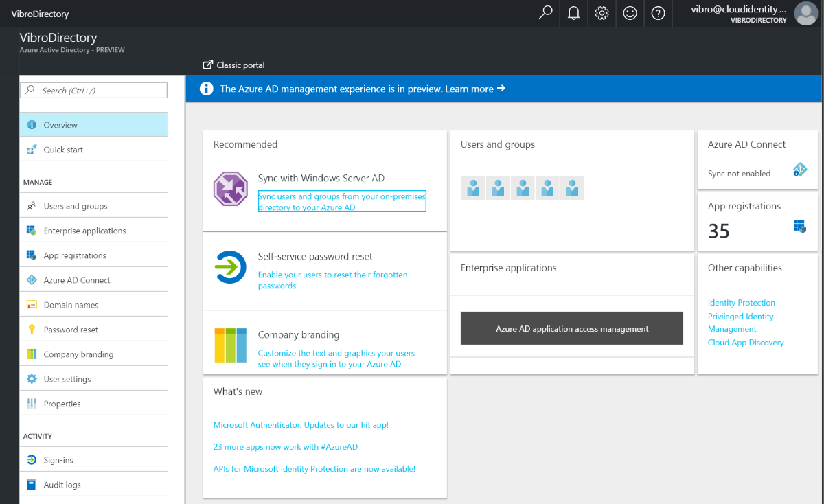Click Azure AD application access management button
This screenshot has height=504, width=824.
pyautogui.click(x=572, y=328)
